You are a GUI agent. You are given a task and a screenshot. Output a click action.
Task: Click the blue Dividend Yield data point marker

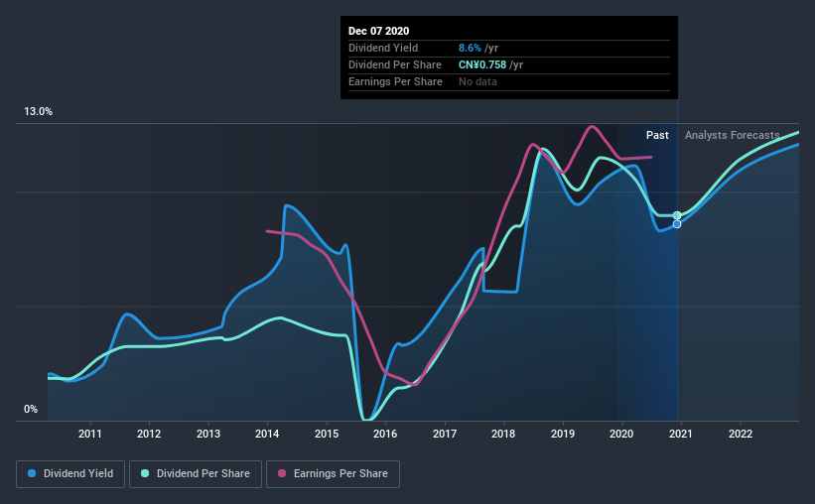[677, 224]
